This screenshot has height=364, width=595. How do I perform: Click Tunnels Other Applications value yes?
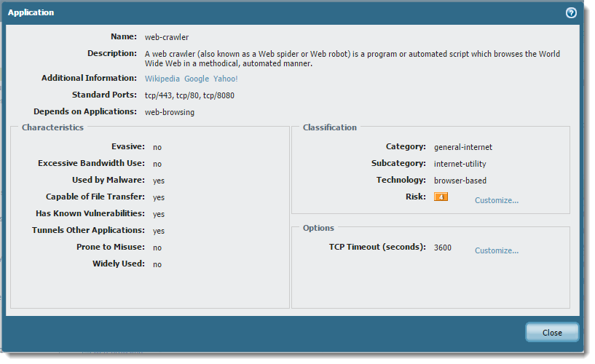(159, 231)
